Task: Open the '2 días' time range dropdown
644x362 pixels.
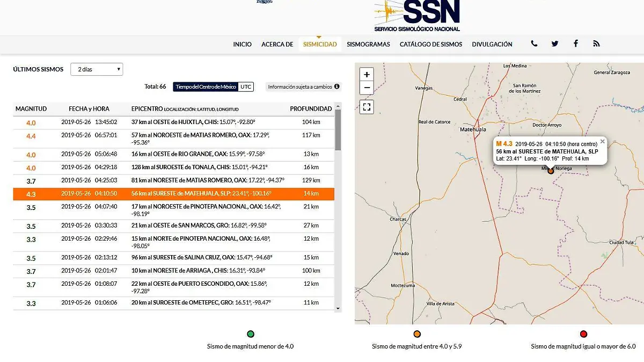Action: point(97,69)
